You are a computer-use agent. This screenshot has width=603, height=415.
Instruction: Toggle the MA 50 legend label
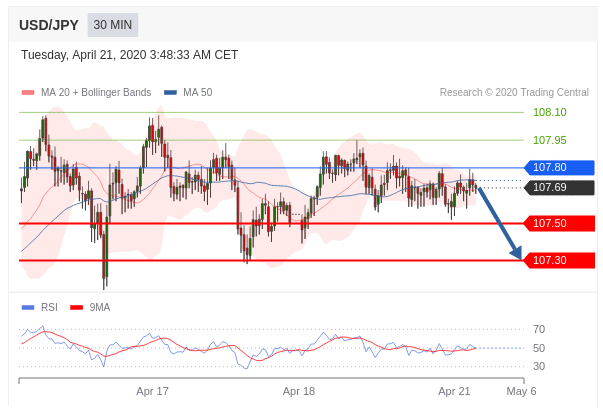(198, 93)
